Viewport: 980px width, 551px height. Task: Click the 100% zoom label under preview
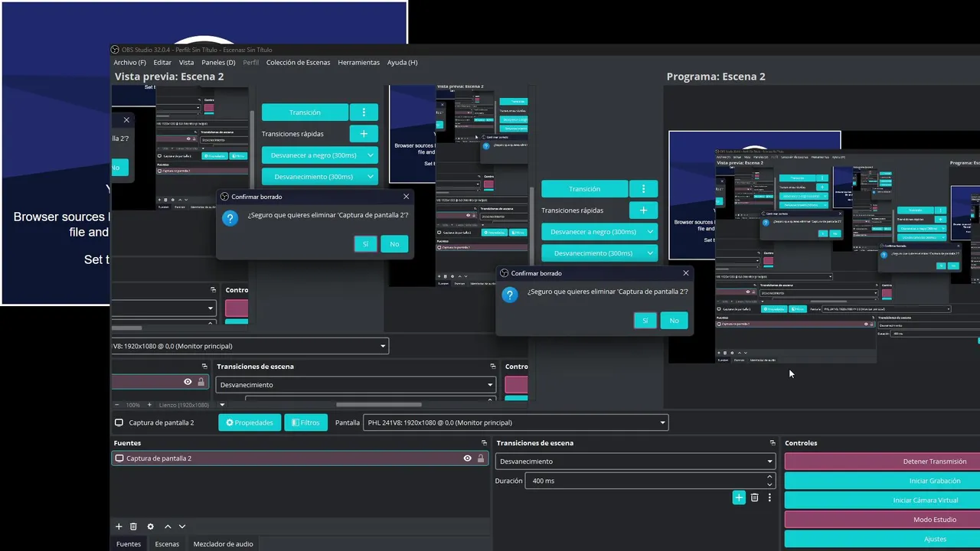[133, 405]
